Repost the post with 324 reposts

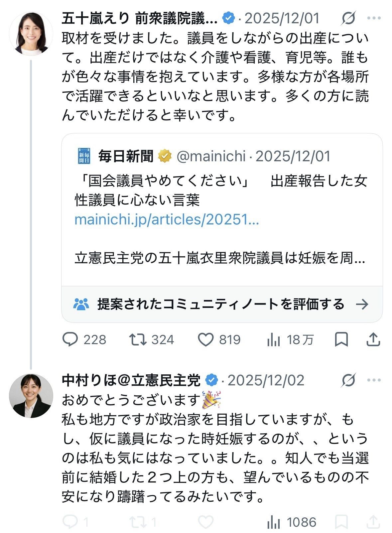click(151, 340)
